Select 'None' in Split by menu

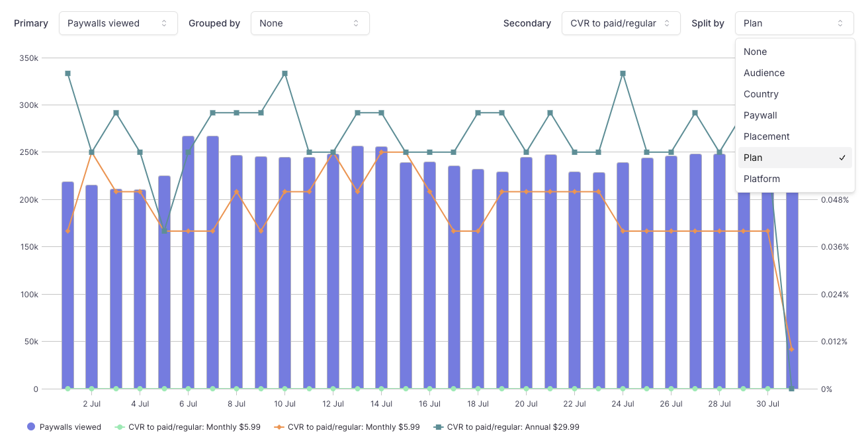[795, 52]
